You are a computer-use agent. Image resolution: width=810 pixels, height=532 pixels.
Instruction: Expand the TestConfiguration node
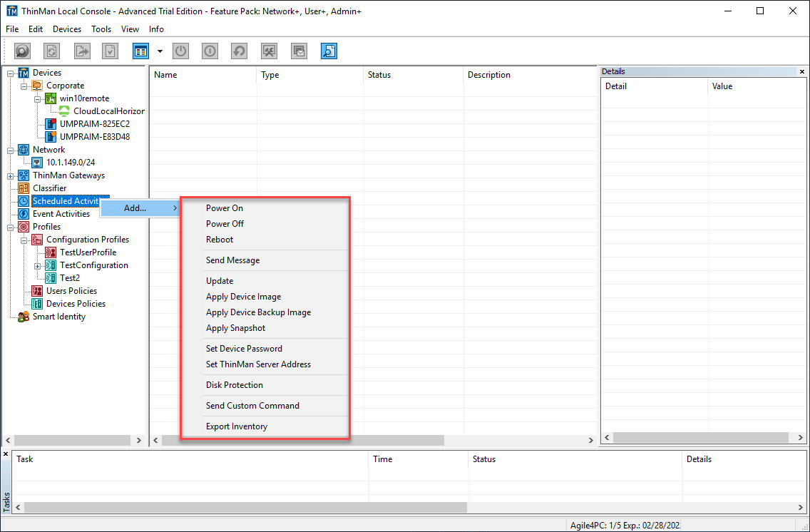pos(37,266)
